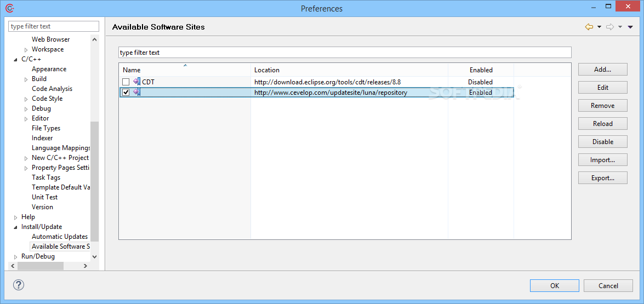Click the back navigation arrow icon
The height and width of the screenshot is (304, 644).
pyautogui.click(x=589, y=27)
